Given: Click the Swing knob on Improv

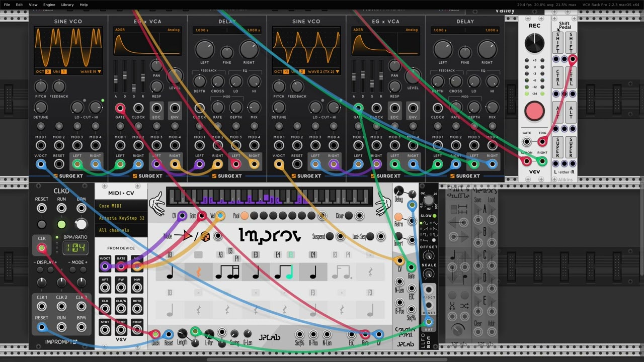Looking at the screenshot, I should click(x=234, y=333).
